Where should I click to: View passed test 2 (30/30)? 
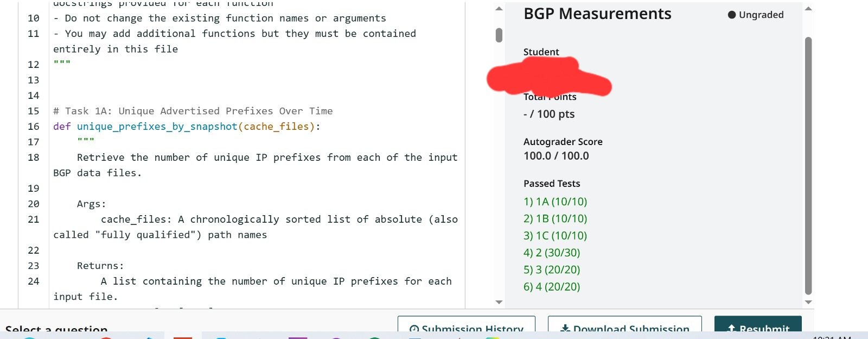[552, 253]
